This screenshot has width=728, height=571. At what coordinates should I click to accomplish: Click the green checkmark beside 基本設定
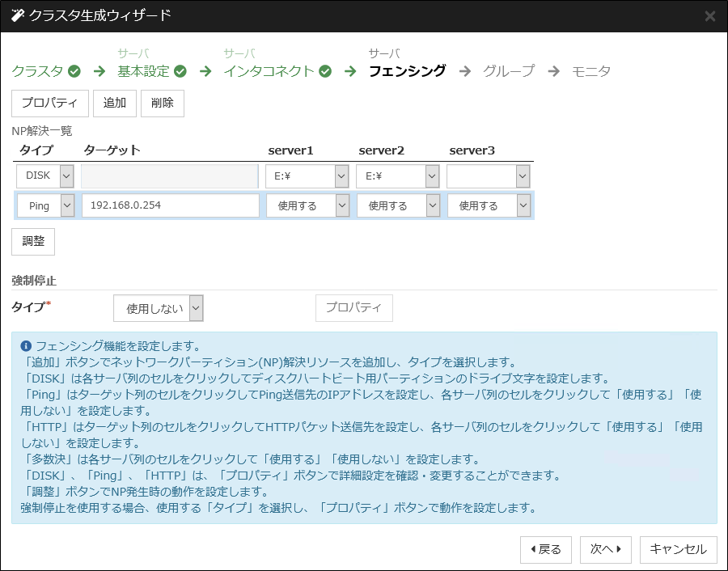pyautogui.click(x=180, y=70)
